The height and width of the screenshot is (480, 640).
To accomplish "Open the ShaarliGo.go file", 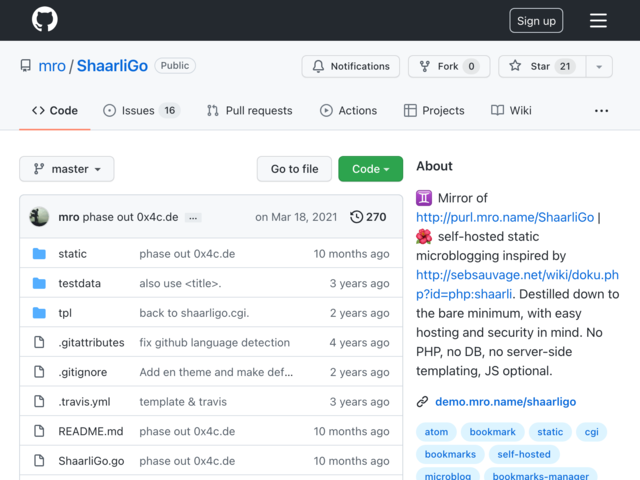I will [91, 461].
